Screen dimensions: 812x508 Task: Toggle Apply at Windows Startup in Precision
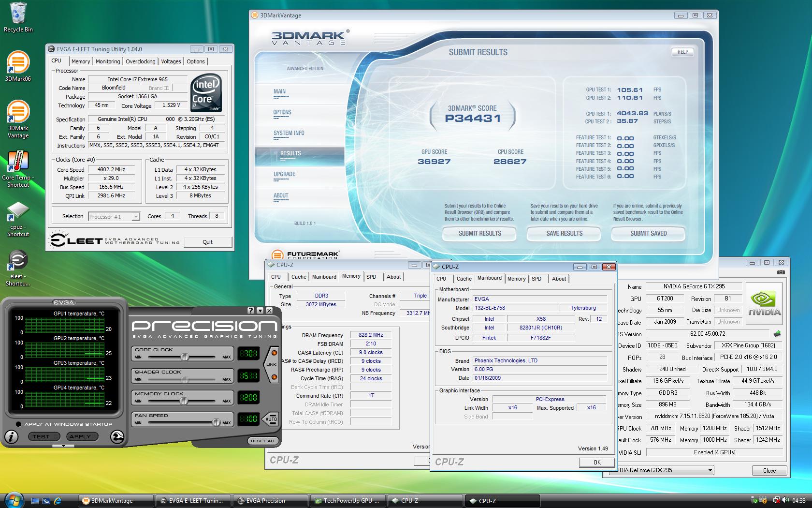point(18,424)
